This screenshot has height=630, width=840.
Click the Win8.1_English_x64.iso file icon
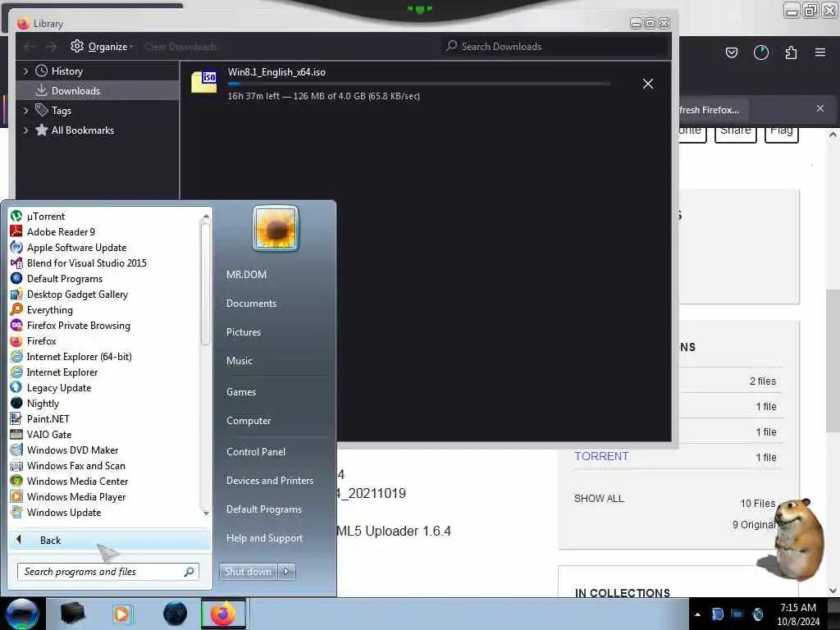pos(204,82)
